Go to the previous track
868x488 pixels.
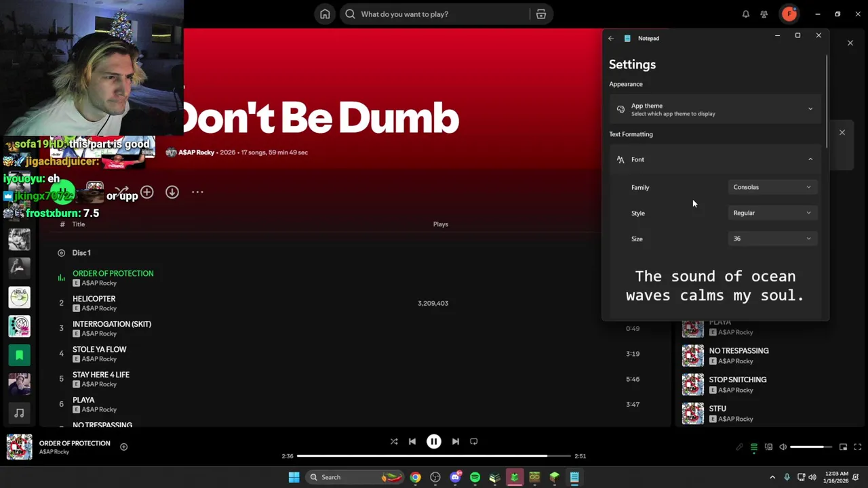(x=412, y=442)
